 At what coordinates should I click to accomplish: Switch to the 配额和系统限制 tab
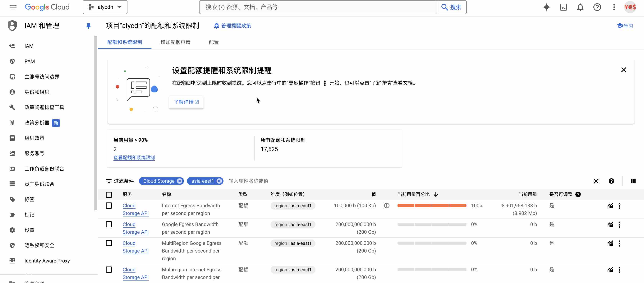(125, 42)
